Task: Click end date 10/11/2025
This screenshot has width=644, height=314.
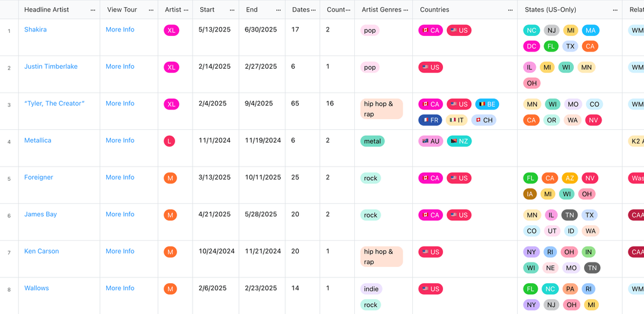Action: coord(263,178)
